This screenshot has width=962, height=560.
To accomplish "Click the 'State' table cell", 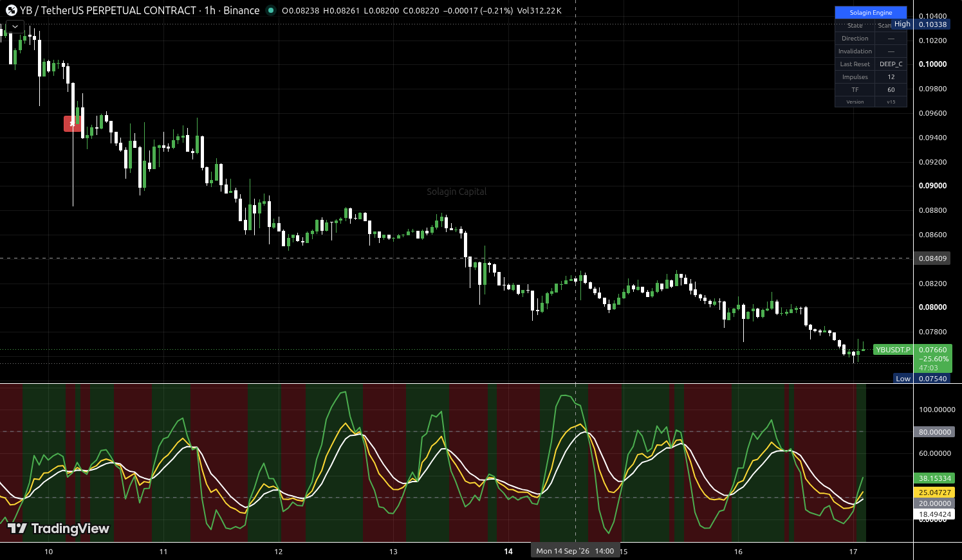I will click(855, 26).
